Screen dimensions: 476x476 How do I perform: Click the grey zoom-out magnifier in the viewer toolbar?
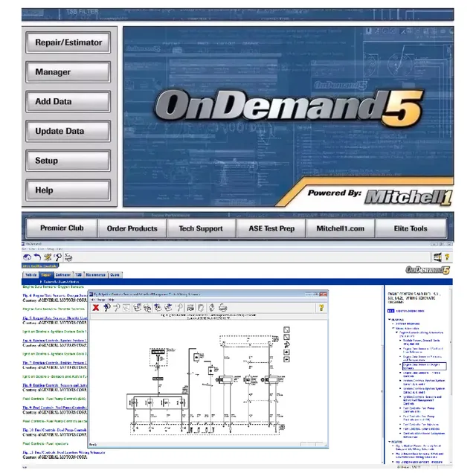pos(117,308)
